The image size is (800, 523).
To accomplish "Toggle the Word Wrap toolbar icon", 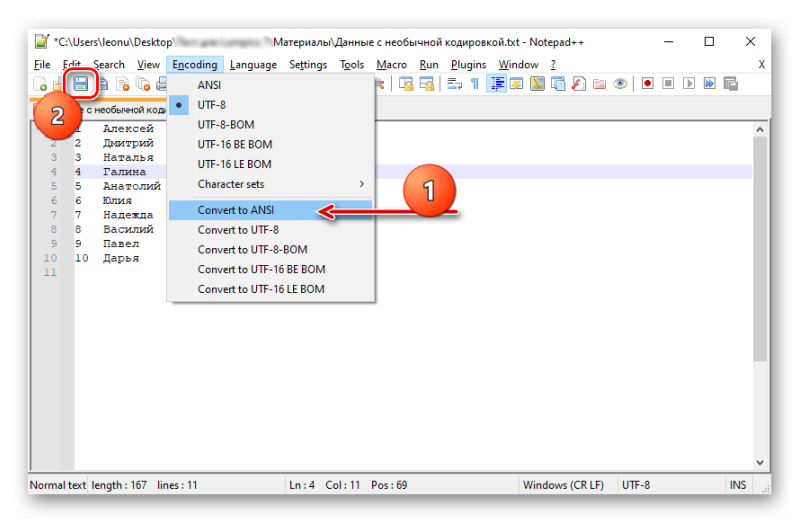I will pos(454,84).
